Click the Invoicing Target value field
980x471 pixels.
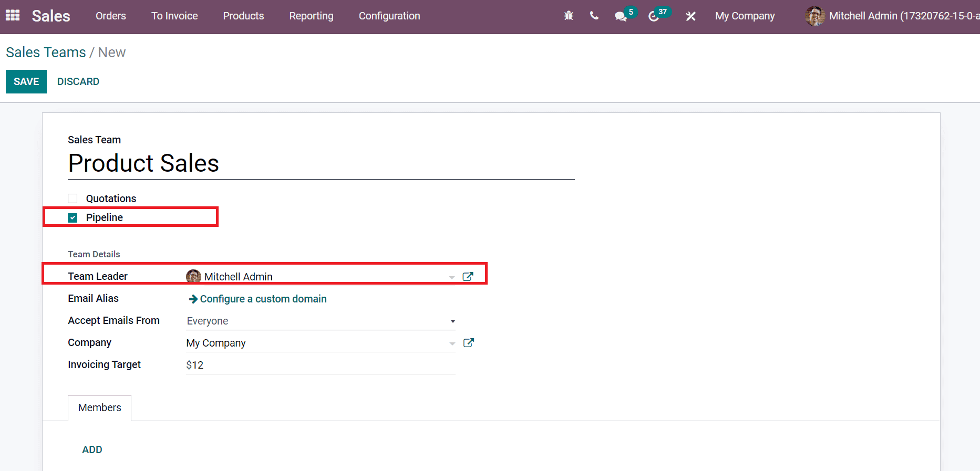pos(321,365)
